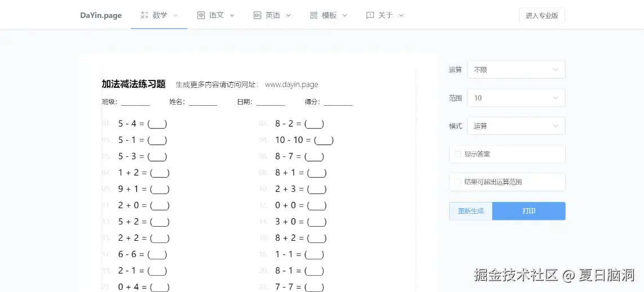Click the template layout icon beside 模板

pos(314,15)
